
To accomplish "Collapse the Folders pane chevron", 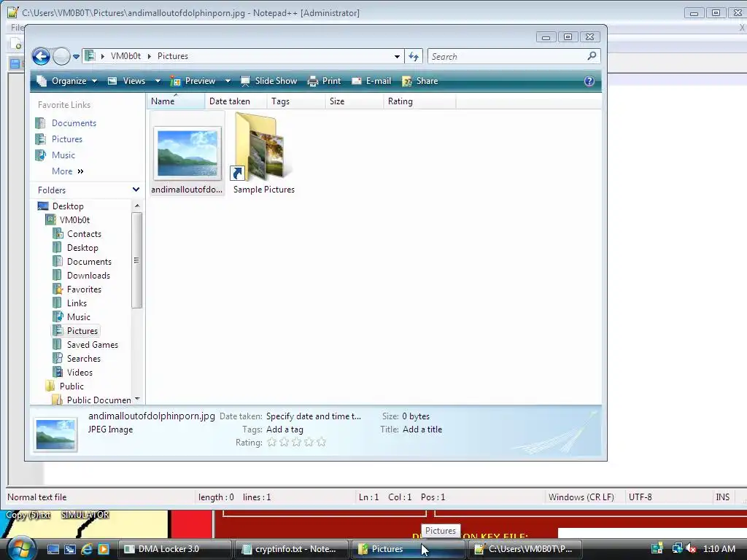I will [x=136, y=190].
